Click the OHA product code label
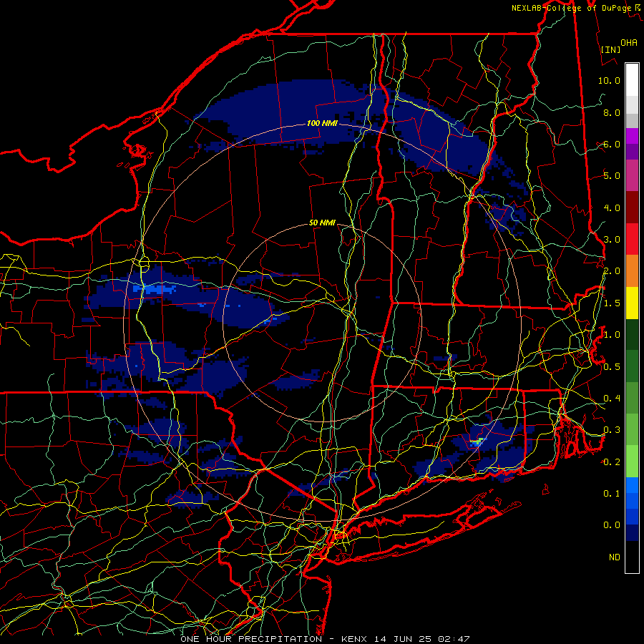The image size is (644, 644). (629, 42)
